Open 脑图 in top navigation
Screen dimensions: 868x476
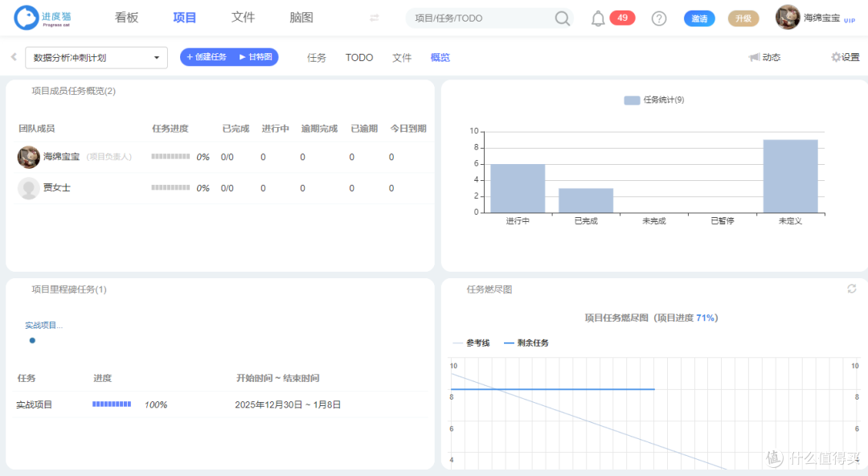pos(301,18)
